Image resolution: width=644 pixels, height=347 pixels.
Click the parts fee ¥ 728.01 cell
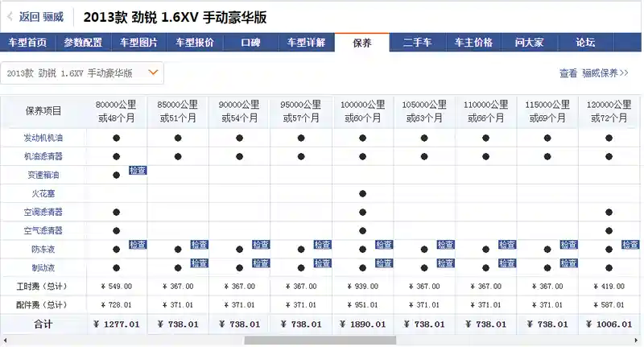coord(116,304)
